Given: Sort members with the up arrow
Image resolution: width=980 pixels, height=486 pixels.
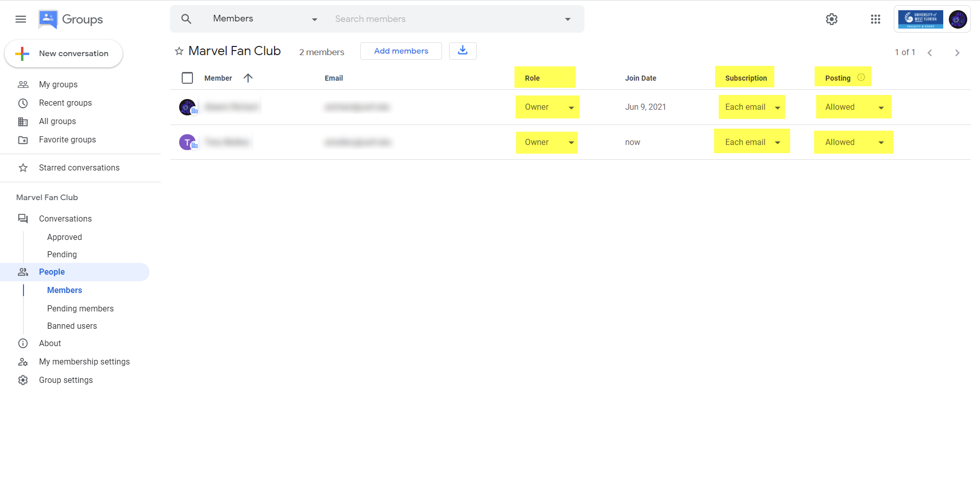Looking at the screenshot, I should coord(248,78).
